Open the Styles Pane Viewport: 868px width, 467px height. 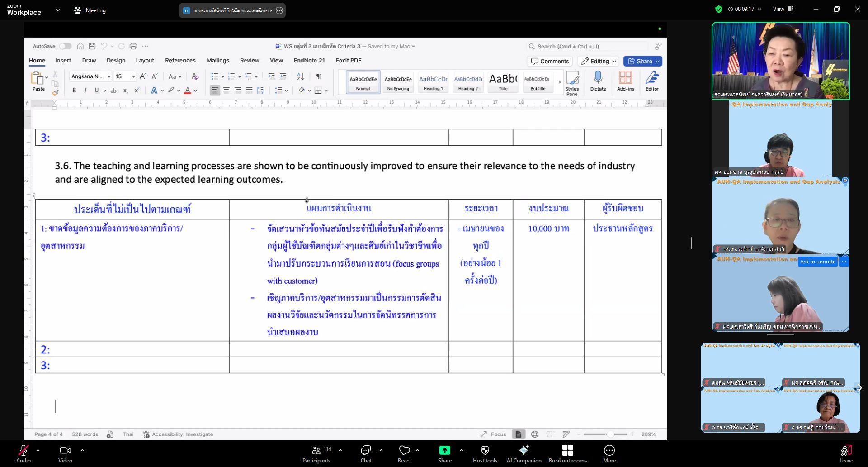pos(572,83)
